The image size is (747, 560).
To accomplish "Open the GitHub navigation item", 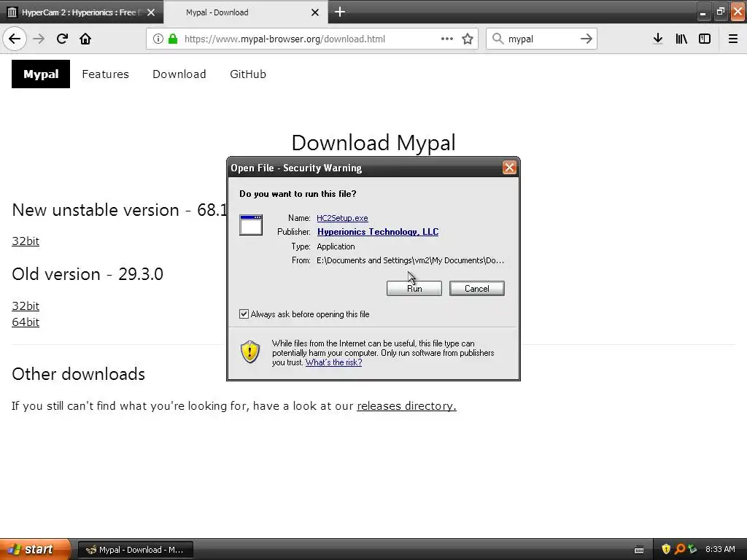I will pos(248,74).
